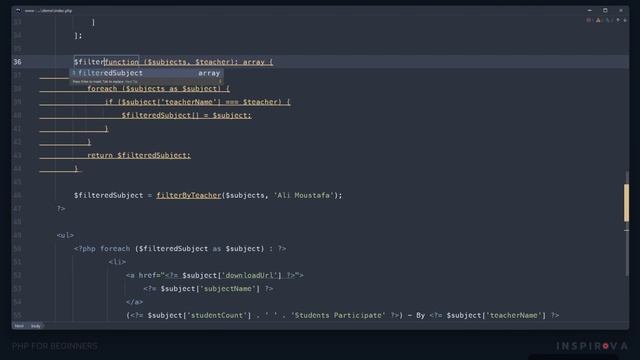Click the warning triangle inspection icon
This screenshot has width=640, height=360.
click(x=598, y=20)
